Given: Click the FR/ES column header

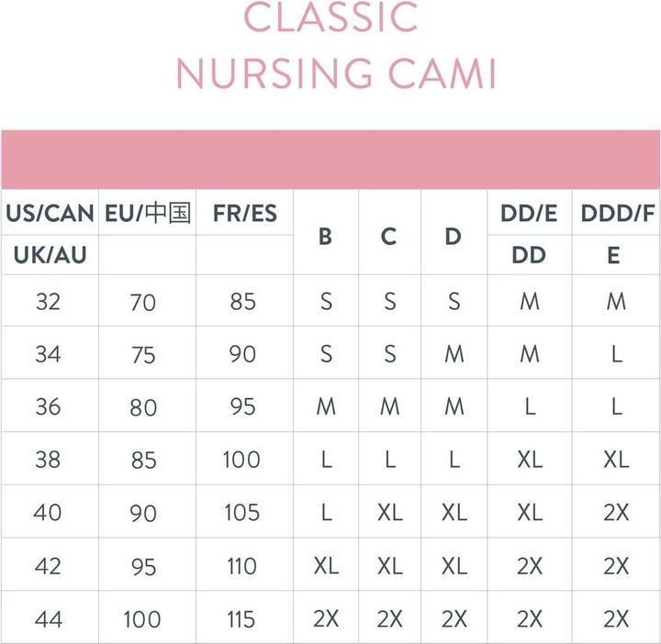Looking at the screenshot, I should click(x=245, y=213).
